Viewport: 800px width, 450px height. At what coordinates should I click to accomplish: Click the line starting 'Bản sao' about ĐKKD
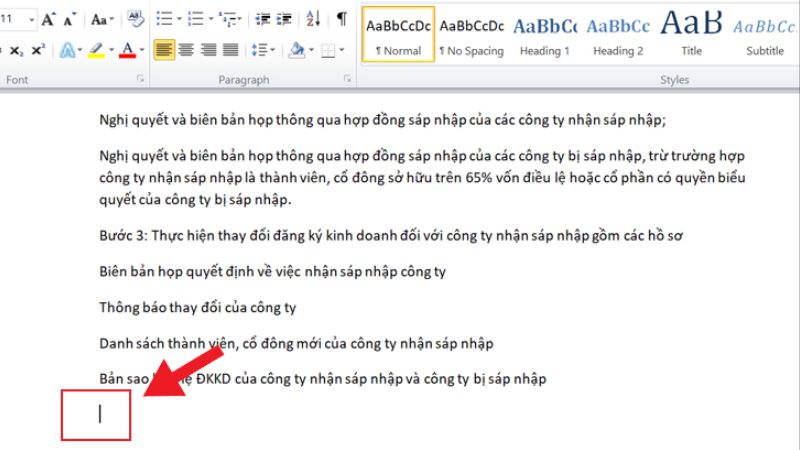322,379
